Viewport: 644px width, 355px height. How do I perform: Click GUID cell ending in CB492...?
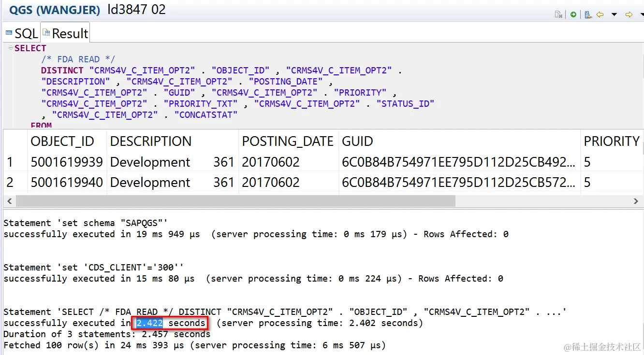click(459, 162)
